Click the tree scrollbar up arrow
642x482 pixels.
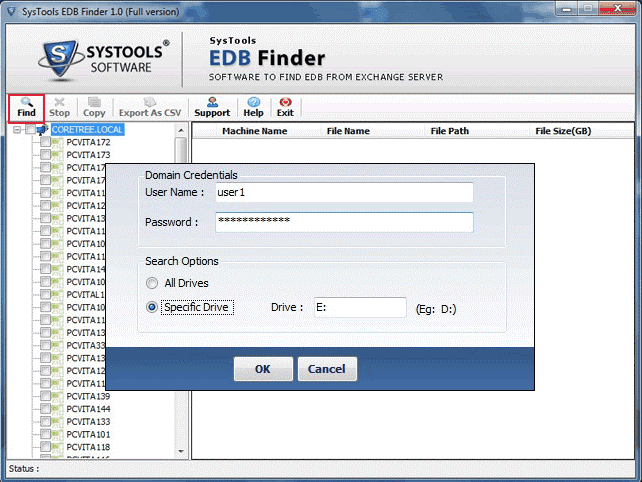[x=181, y=130]
